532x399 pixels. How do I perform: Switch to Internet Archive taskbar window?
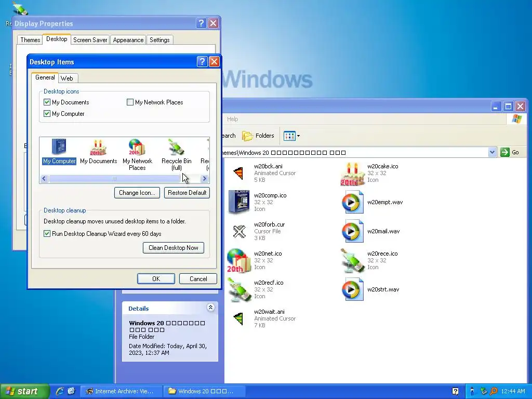121,391
